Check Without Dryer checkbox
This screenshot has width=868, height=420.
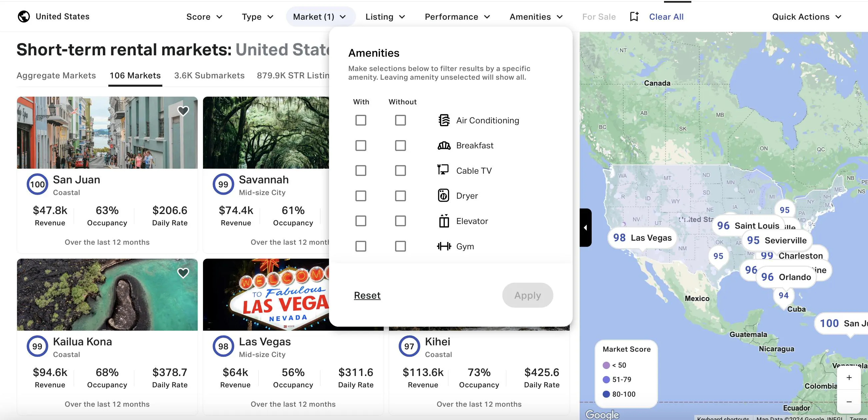click(x=400, y=196)
